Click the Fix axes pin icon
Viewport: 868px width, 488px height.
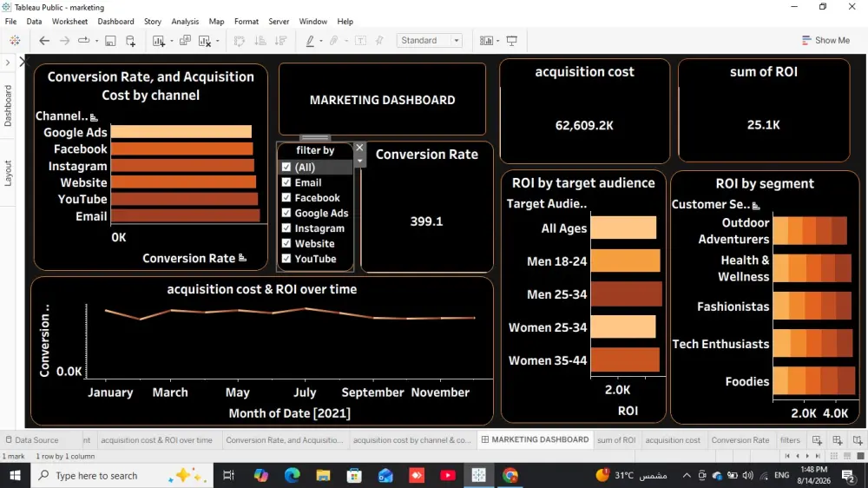[x=379, y=41]
